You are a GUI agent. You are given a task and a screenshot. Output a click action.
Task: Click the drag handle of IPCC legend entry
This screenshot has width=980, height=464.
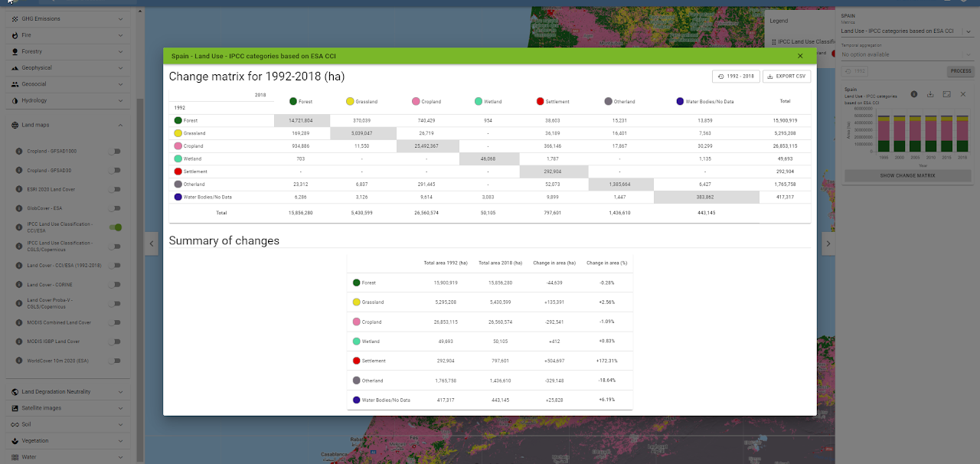click(774, 42)
